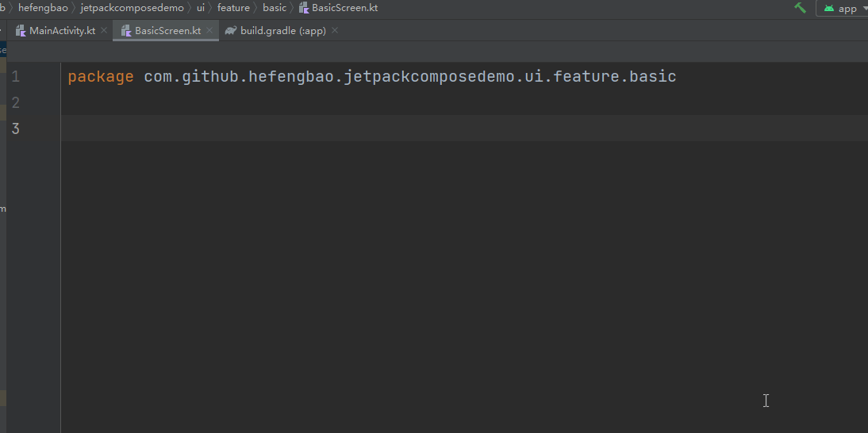The width and height of the screenshot is (868, 433).
Task: Open the ui folder breadcrumb
Action: pos(200,8)
